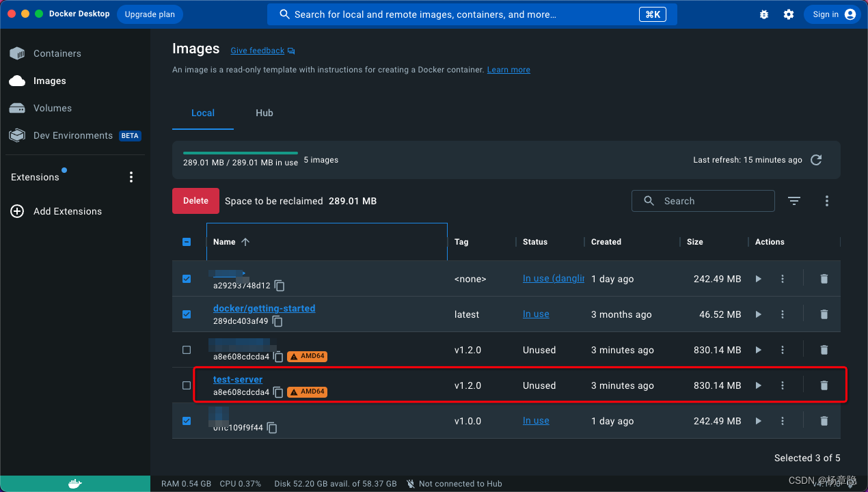Screen dimensions: 868x492
Task: Sort images by Size column header
Action: [x=695, y=242]
